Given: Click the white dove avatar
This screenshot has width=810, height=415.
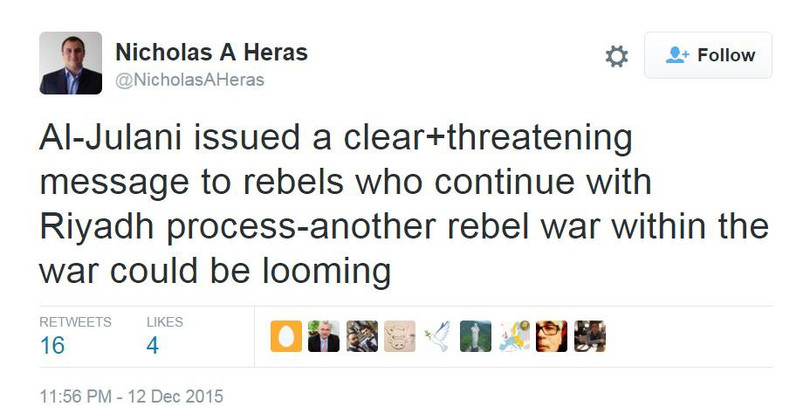Looking at the screenshot, I should click(437, 337).
